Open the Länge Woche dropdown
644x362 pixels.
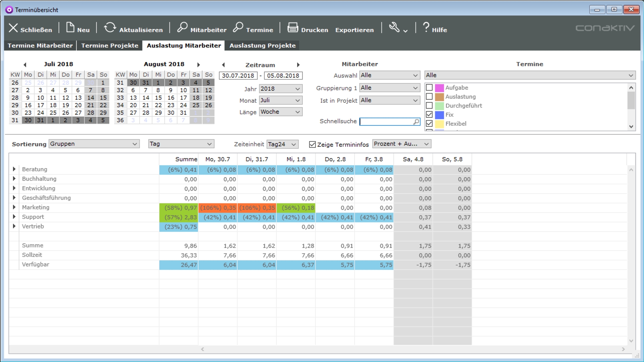pos(280,112)
